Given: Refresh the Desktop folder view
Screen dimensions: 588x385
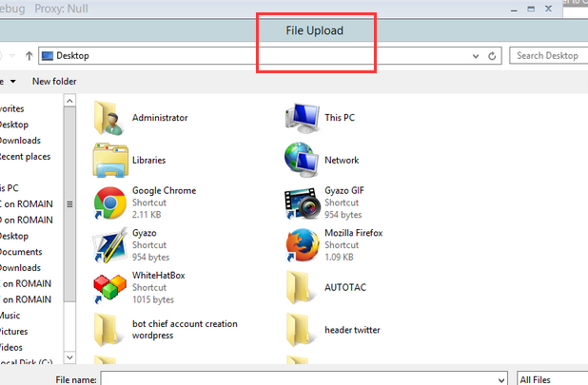Looking at the screenshot, I should [492, 56].
